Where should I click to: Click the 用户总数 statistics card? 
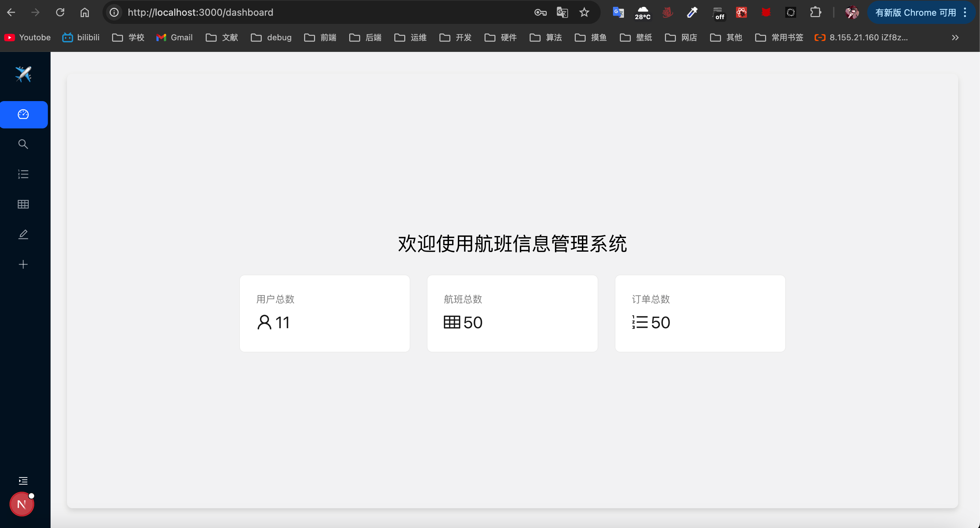point(325,313)
